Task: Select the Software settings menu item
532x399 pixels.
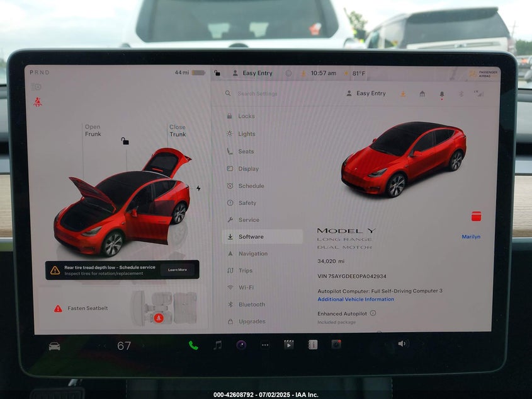Action: tap(263, 237)
